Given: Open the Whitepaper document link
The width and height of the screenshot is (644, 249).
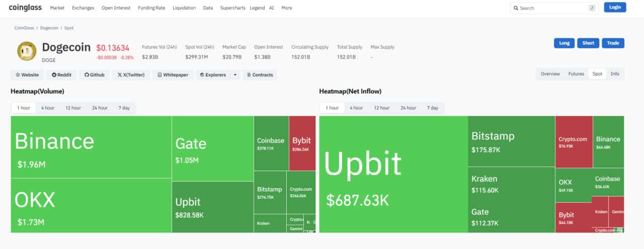Looking at the screenshot, I should (x=173, y=75).
